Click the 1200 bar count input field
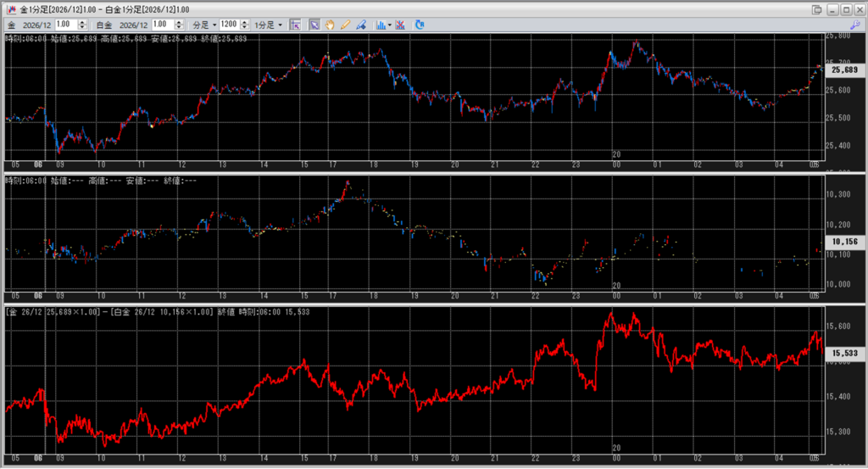The height and width of the screenshot is (469, 868). tap(228, 25)
